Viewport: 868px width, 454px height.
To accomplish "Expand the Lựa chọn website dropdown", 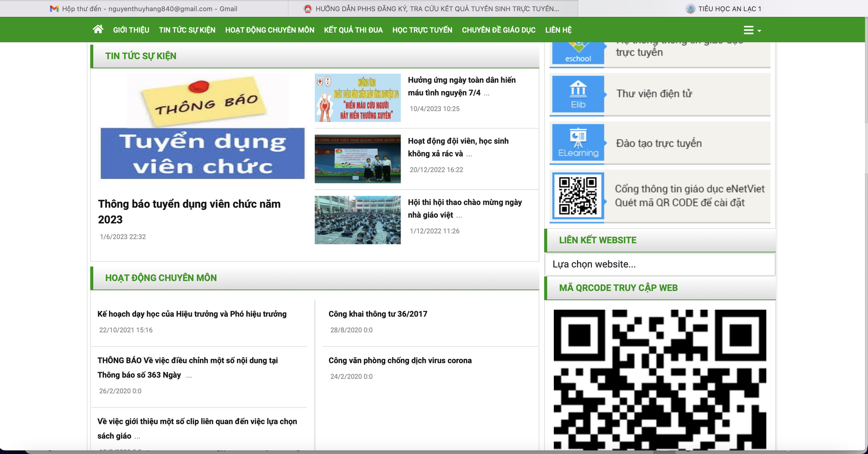I will [x=660, y=264].
